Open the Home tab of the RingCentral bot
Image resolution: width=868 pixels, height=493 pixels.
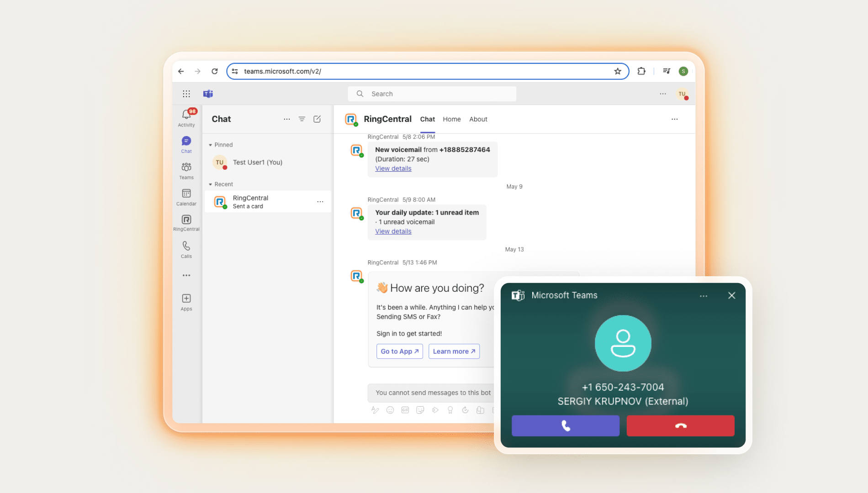tap(451, 119)
